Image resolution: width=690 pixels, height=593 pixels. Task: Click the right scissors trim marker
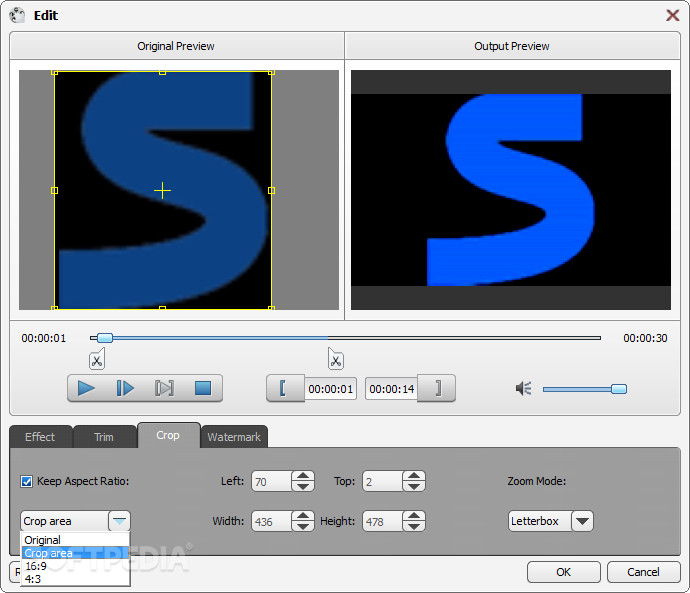pos(336,359)
